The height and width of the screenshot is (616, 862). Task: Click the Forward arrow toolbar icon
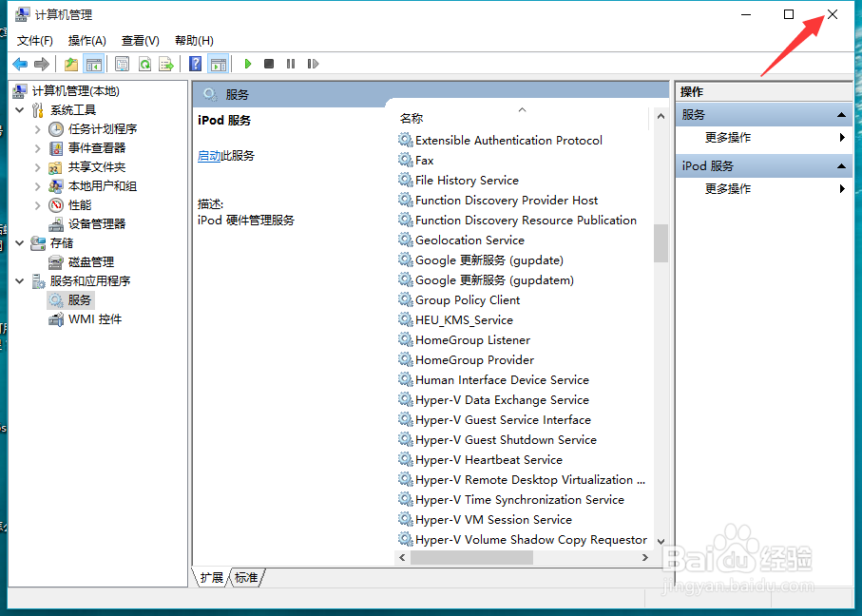[42, 64]
